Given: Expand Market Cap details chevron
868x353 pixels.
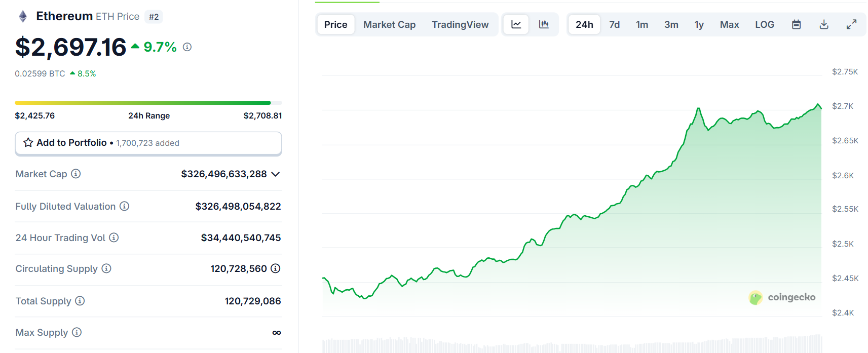Looking at the screenshot, I should point(276,174).
